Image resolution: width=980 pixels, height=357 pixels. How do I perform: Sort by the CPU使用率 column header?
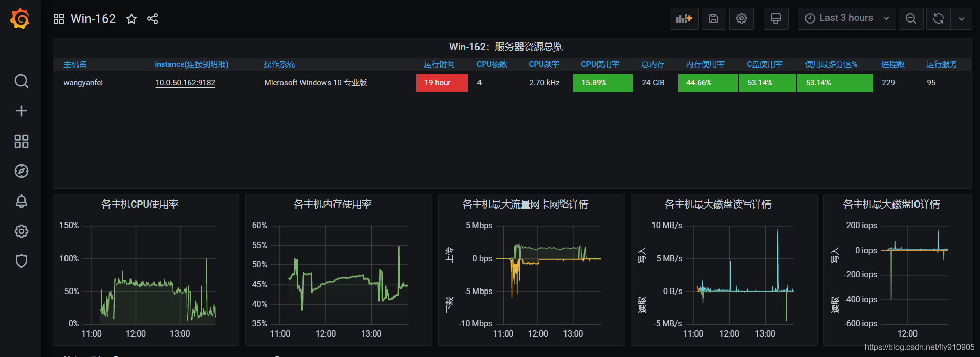click(x=600, y=64)
